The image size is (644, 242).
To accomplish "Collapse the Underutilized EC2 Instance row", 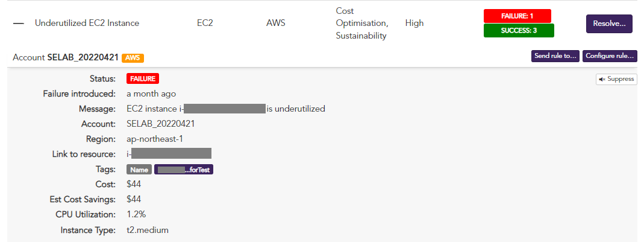I will (19, 24).
